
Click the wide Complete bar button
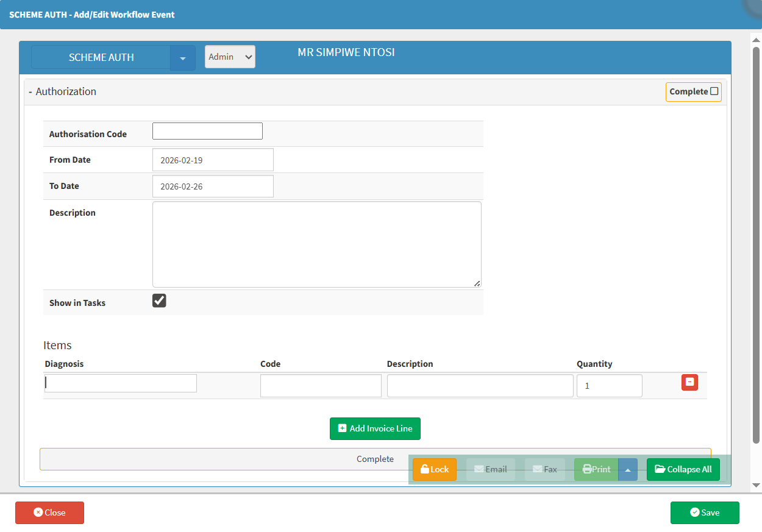click(x=226, y=459)
